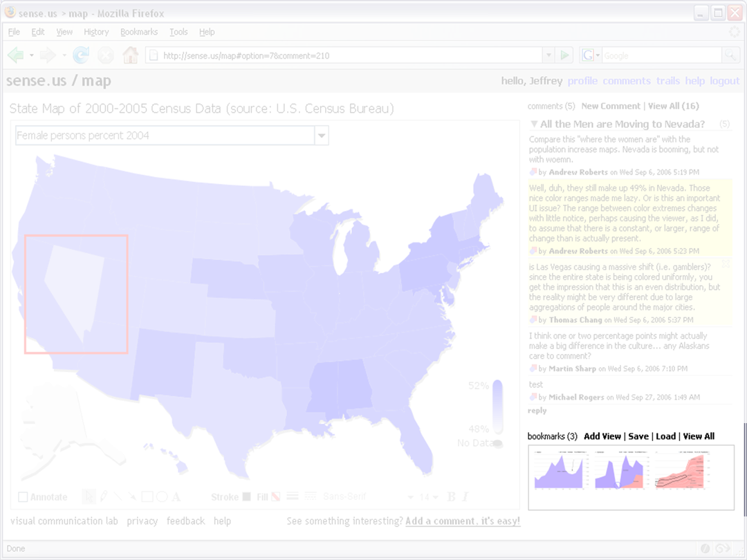The width and height of the screenshot is (747, 560).
Task: Open the Bookmarks menu
Action: click(x=138, y=32)
